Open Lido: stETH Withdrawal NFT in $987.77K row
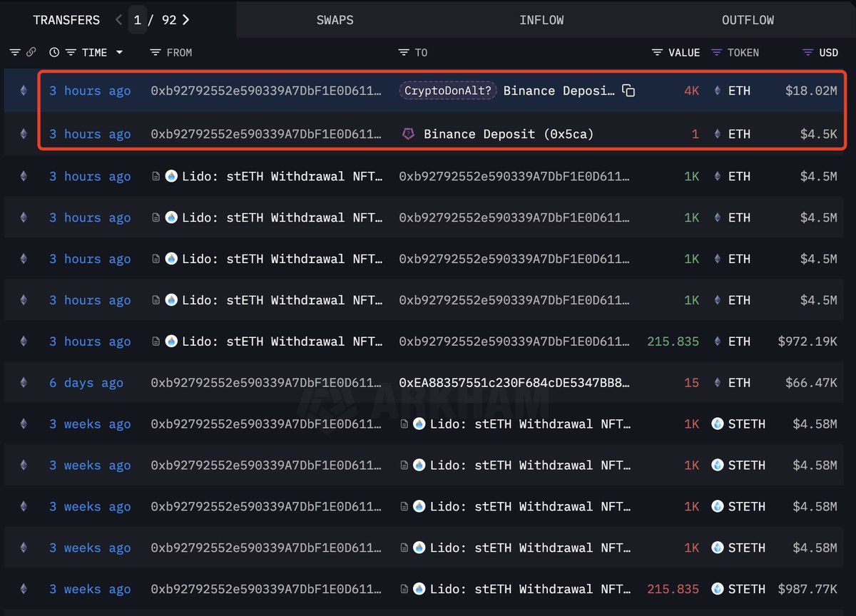The height and width of the screenshot is (616, 856). pyautogui.click(x=530, y=589)
